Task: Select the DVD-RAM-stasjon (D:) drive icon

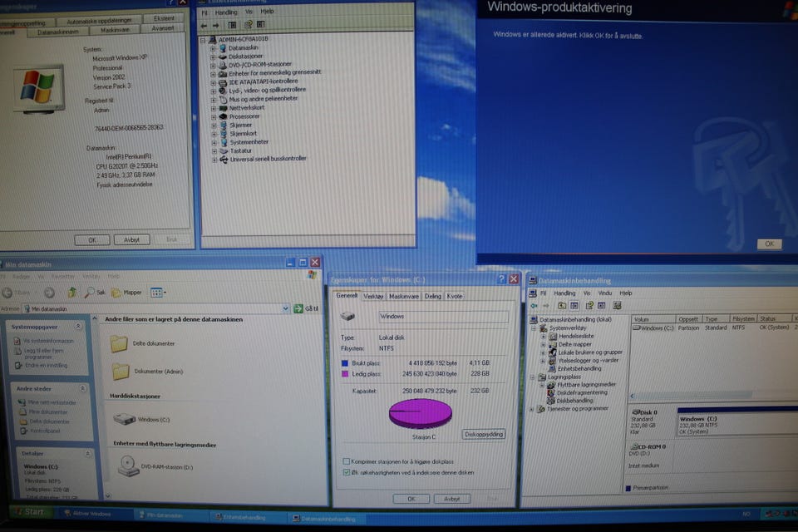Action: click(128, 465)
